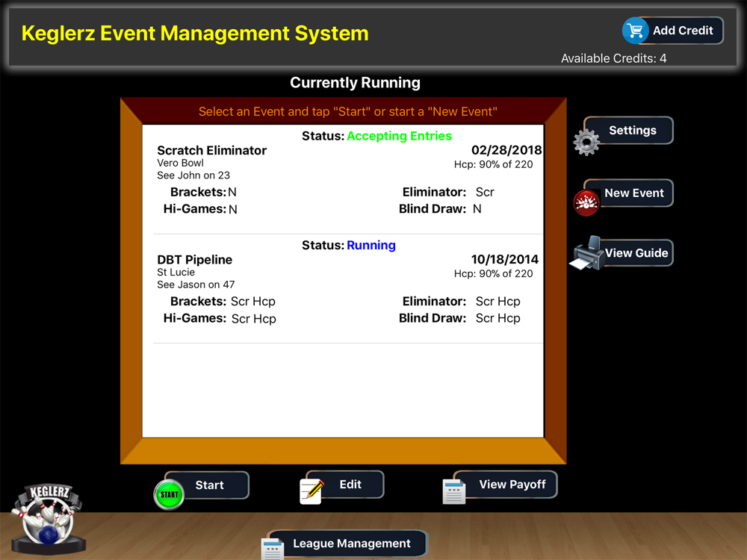747x560 pixels.
Task: Tap the Edit button label
Action: (x=350, y=485)
